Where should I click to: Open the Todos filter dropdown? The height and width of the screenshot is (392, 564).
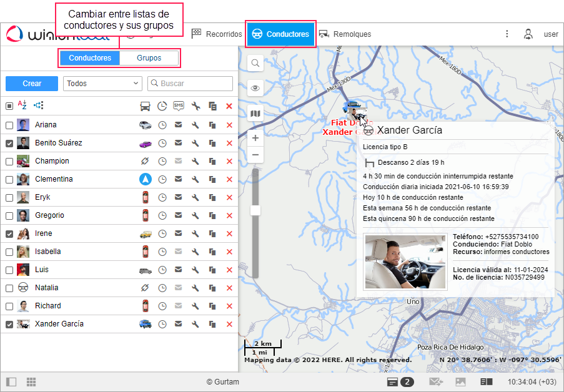click(x=102, y=84)
